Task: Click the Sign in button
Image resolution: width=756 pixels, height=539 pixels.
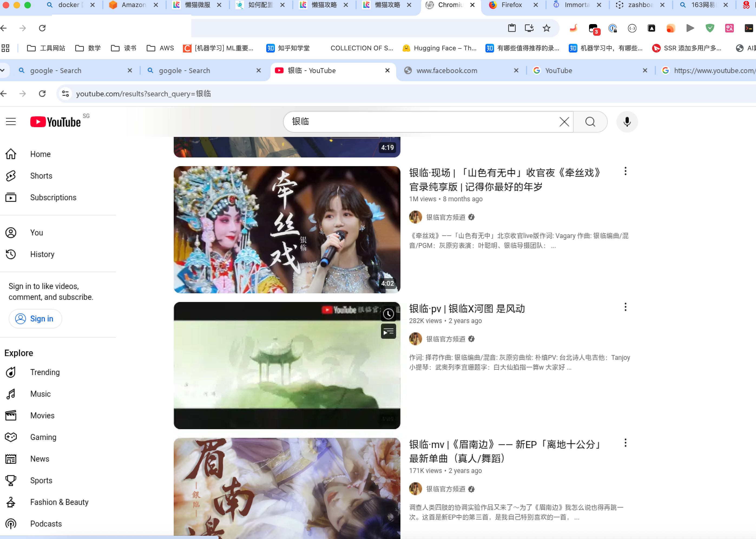Action: 35,319
